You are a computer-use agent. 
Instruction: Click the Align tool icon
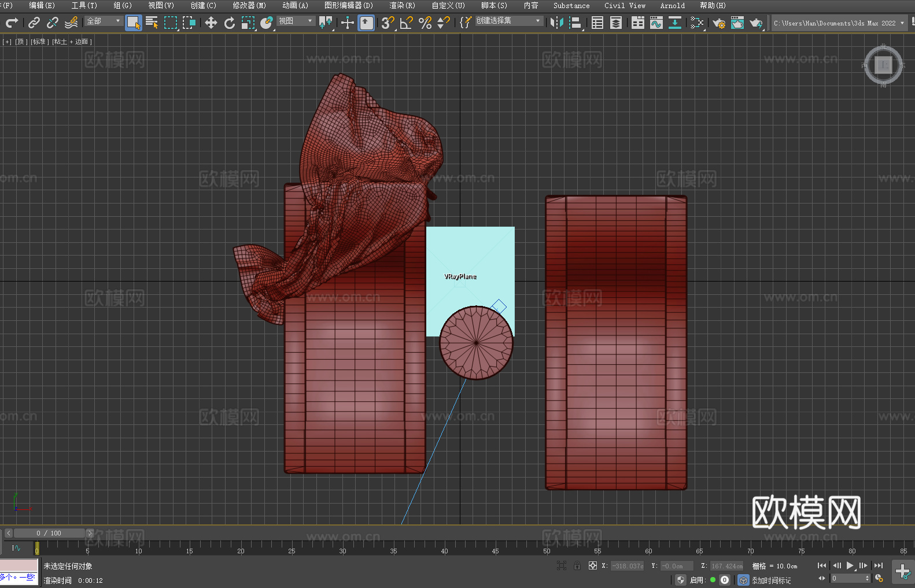click(x=575, y=23)
